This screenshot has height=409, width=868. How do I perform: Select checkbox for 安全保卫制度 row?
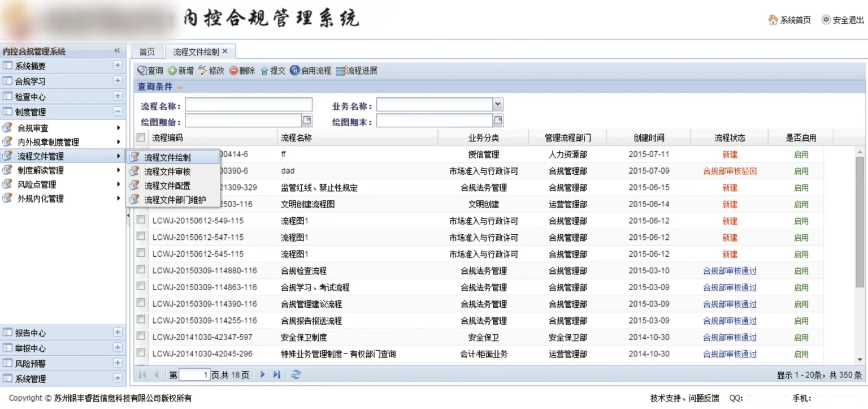tap(141, 336)
